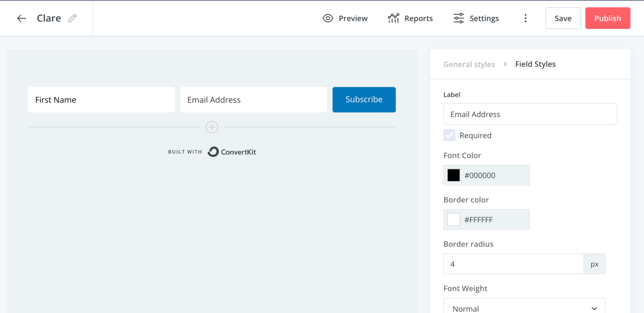The height and width of the screenshot is (313, 644).
Task: Click the Built With text
Action: pyautogui.click(x=185, y=152)
